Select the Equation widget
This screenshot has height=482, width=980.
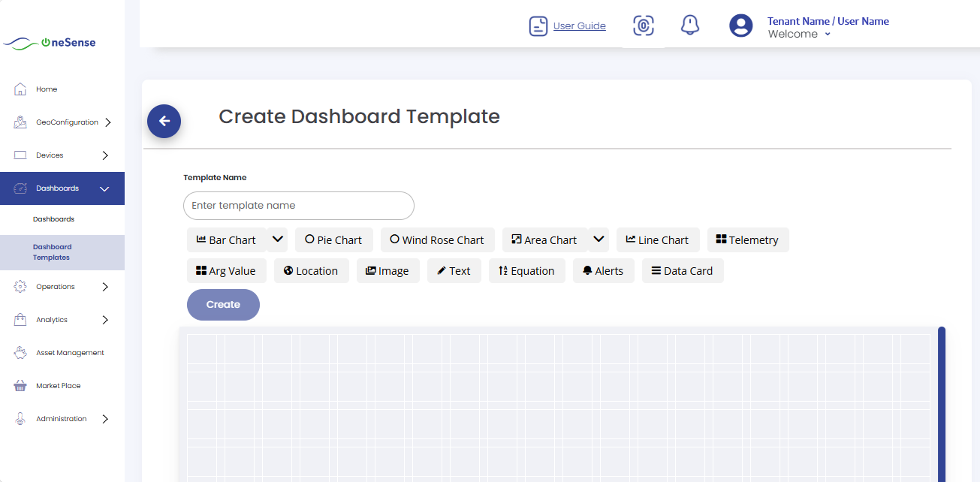[x=526, y=270]
